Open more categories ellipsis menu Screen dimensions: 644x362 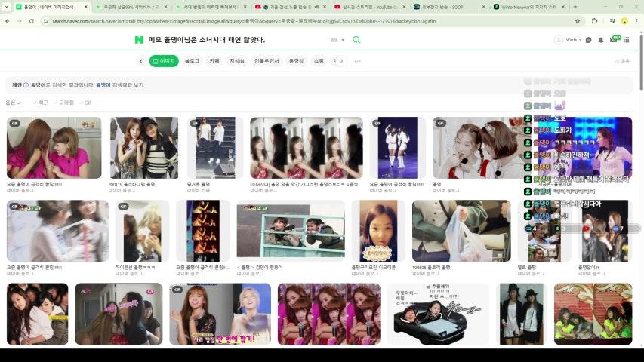357,61
